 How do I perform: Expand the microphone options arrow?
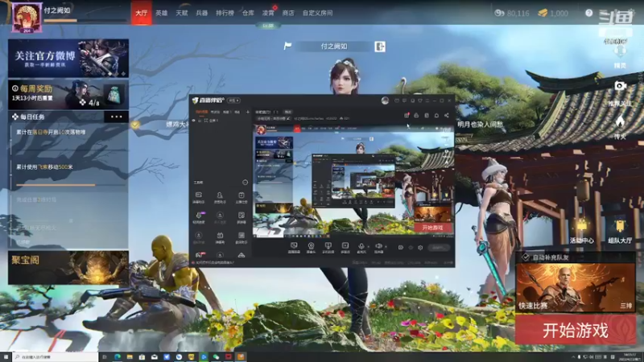[x=369, y=246]
